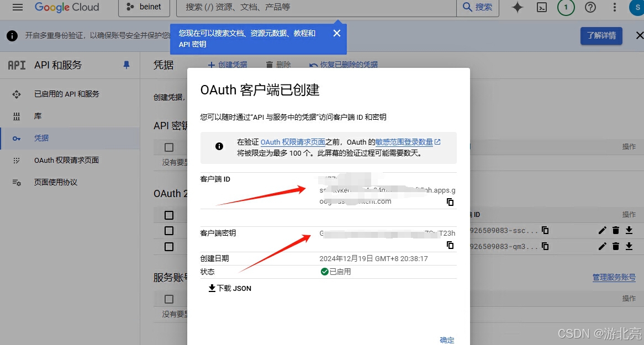
Task: Download the 926509083-ssc OAuth client
Action: pos(629,230)
